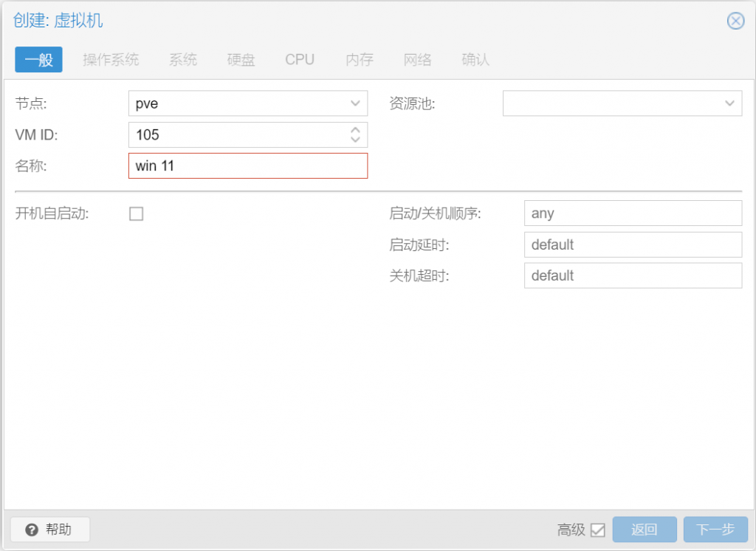Click the VM ID up stepper arrow
Screen dimensions: 756x551
pyautogui.click(x=357, y=131)
